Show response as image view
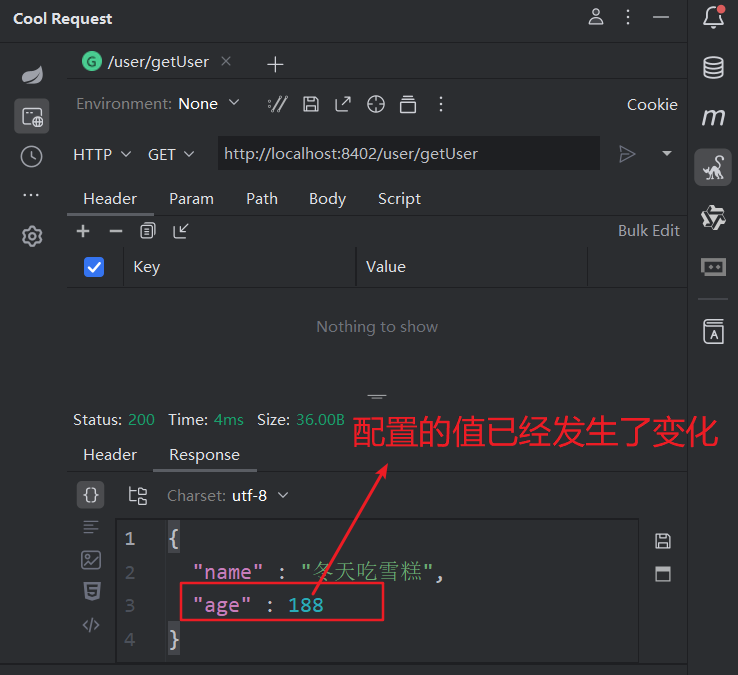The image size is (738, 675). pyautogui.click(x=91, y=560)
